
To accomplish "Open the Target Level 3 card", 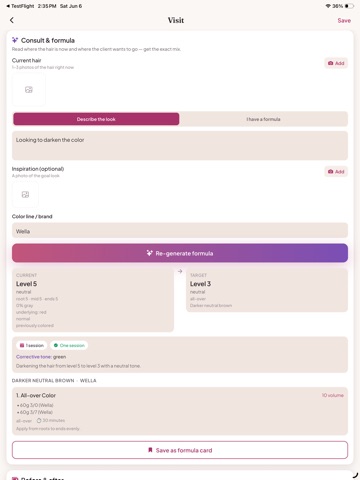I will point(267,290).
